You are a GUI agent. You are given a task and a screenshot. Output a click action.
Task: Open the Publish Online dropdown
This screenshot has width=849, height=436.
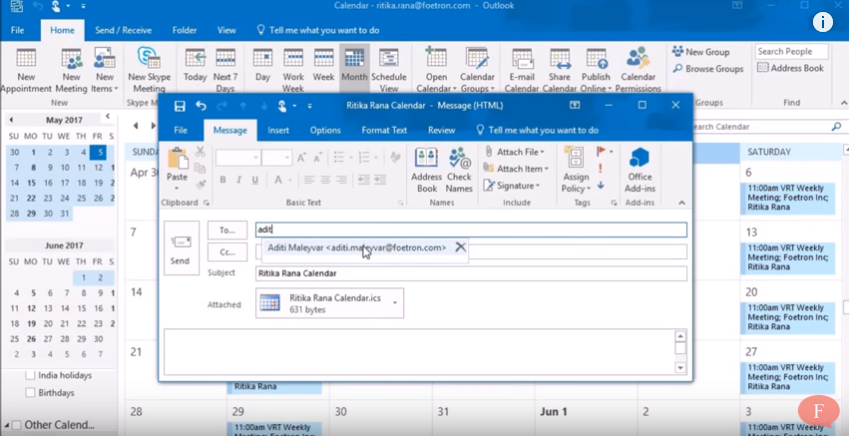point(596,70)
